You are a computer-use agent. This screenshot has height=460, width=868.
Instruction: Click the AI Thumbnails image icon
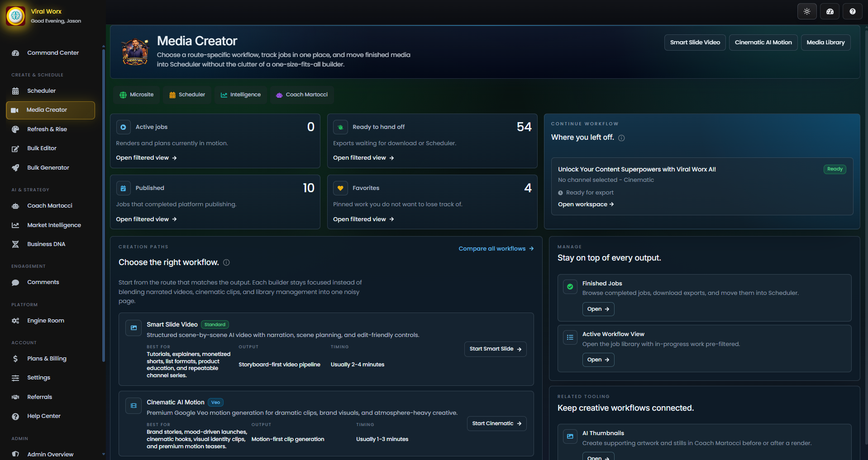570,436
